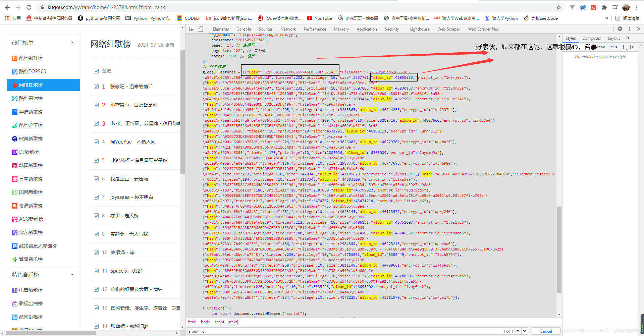This screenshot has width=644, height=336.
Task: Open the Web Scraper Plus tab
Action: pos(483,29)
